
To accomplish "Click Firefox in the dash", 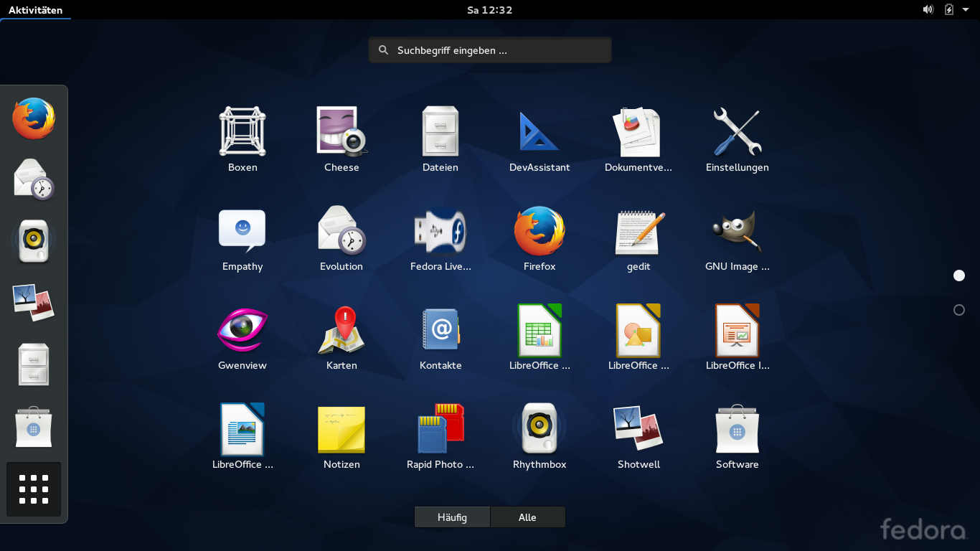I will pyautogui.click(x=34, y=118).
